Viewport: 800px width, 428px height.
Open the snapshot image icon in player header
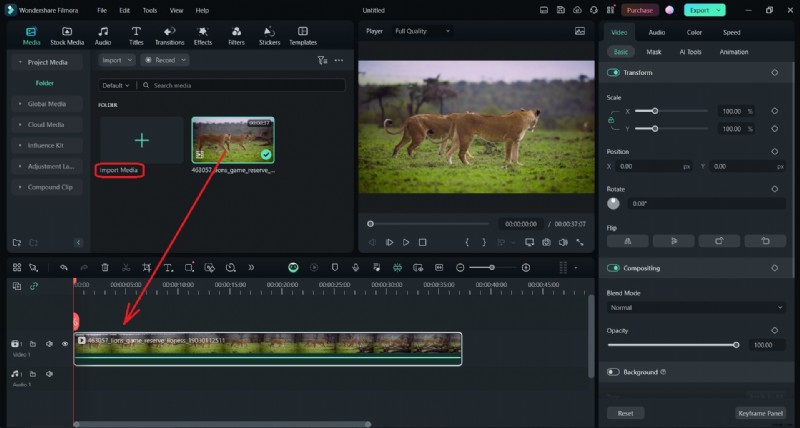click(580, 31)
